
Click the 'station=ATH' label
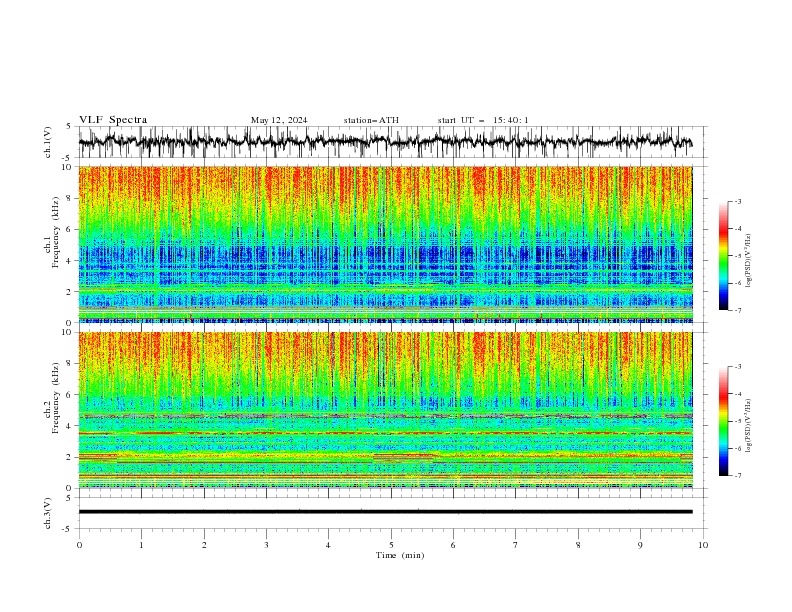coord(371,120)
